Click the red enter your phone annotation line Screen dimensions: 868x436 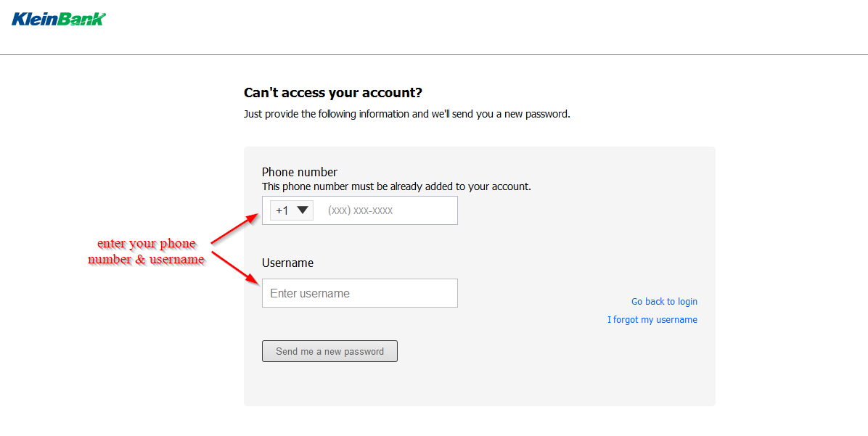[147, 244]
